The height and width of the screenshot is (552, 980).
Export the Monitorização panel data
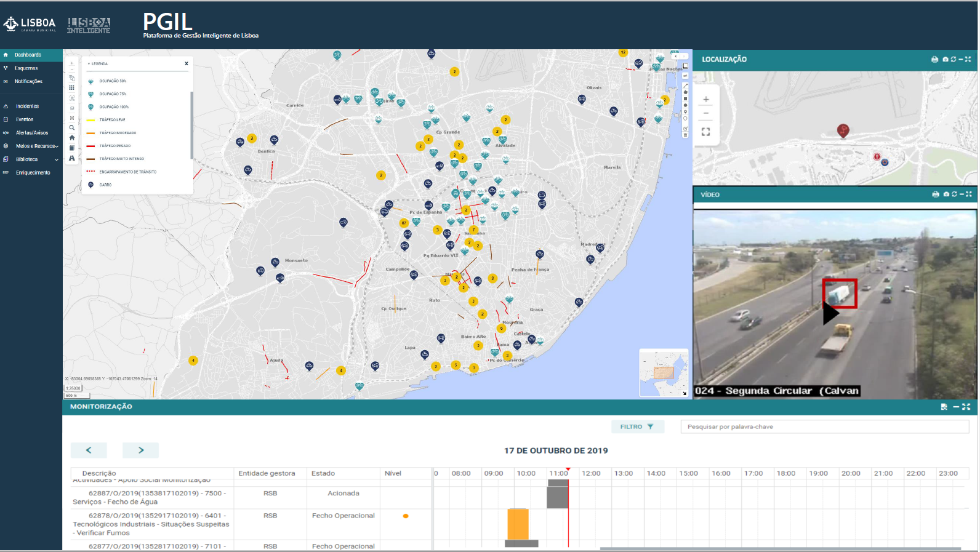tap(944, 407)
